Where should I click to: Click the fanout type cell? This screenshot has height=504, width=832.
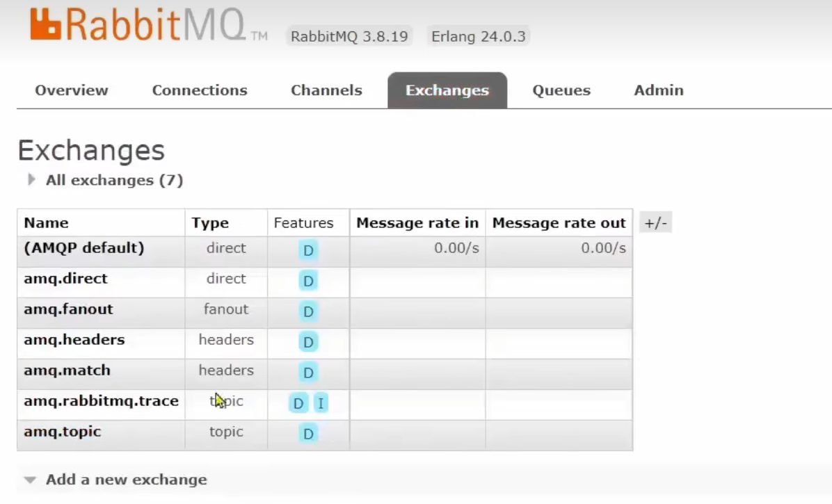226,309
